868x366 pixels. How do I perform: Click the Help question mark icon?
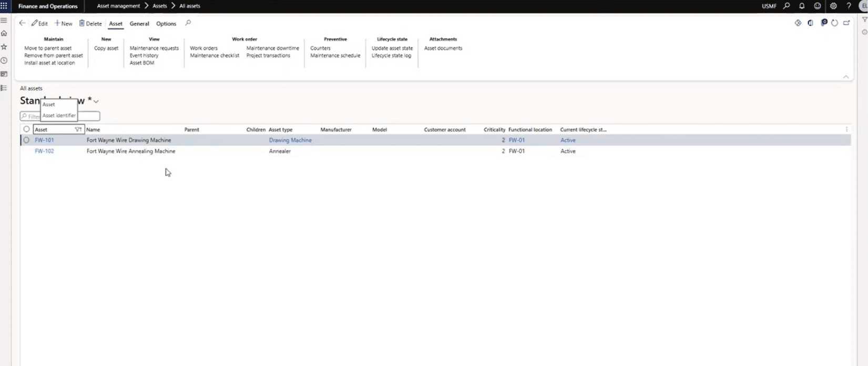(x=849, y=6)
